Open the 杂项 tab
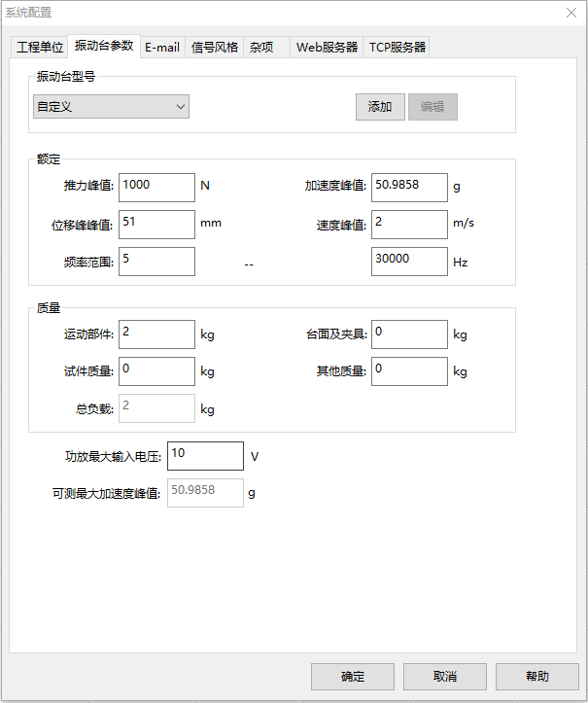 [266, 47]
